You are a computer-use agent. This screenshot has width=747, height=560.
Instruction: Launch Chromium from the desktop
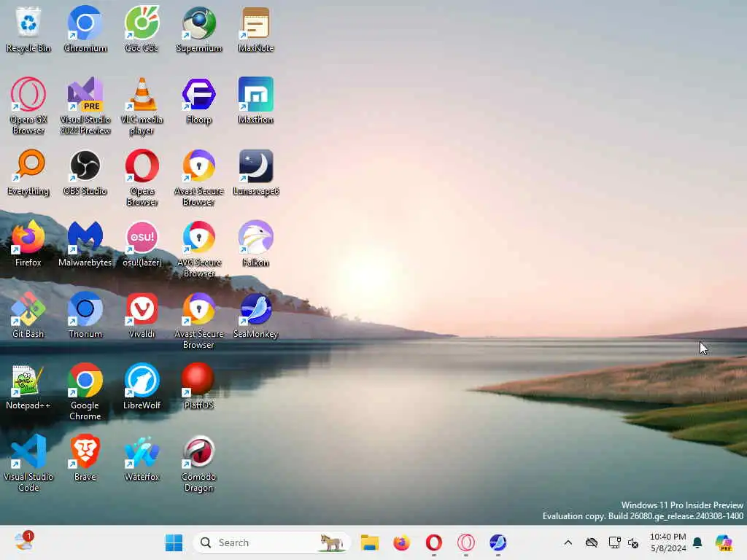85,29
